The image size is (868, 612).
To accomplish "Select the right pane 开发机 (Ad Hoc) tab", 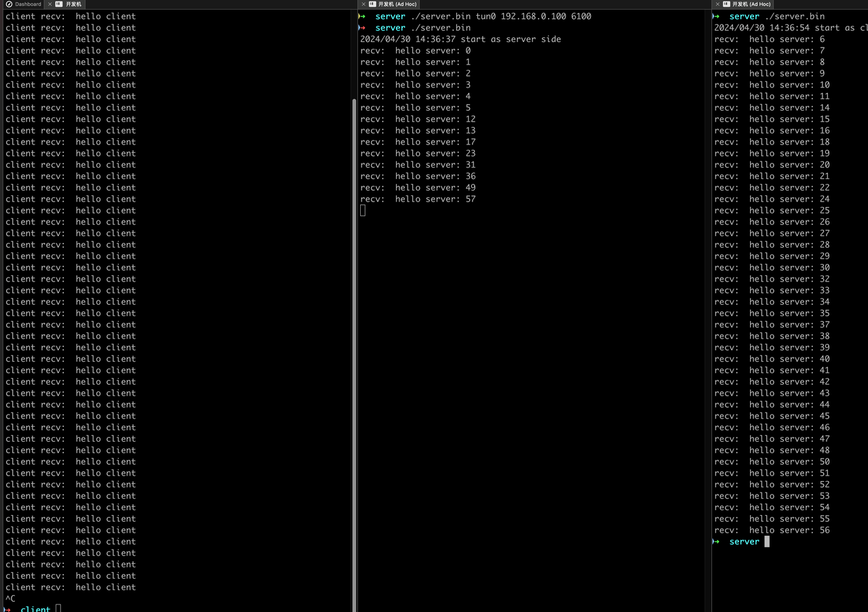I will click(x=746, y=4).
